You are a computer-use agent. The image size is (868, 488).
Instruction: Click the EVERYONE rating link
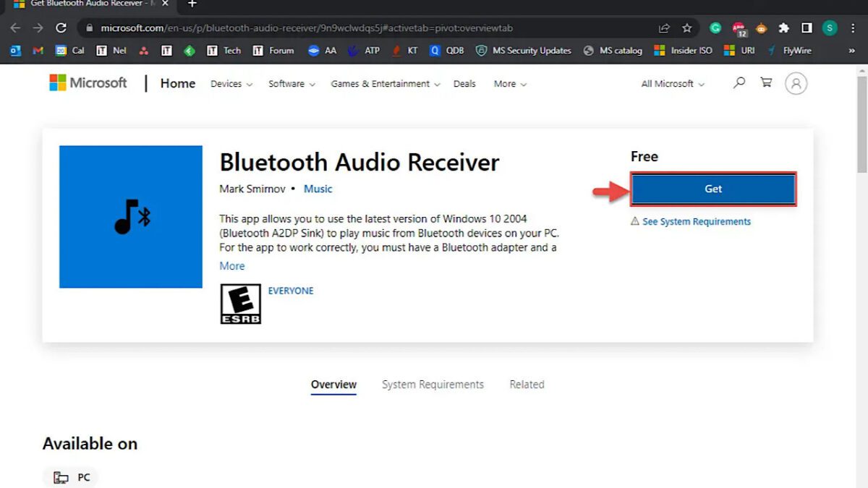291,291
